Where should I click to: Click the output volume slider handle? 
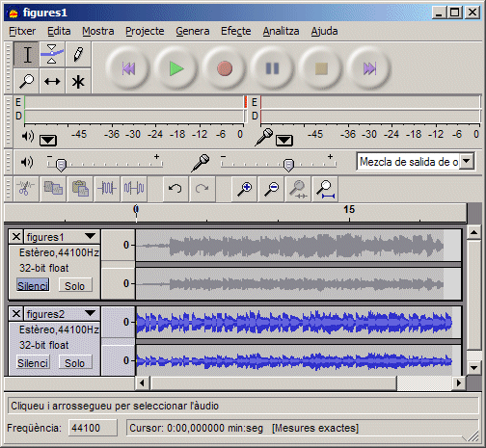click(x=61, y=165)
